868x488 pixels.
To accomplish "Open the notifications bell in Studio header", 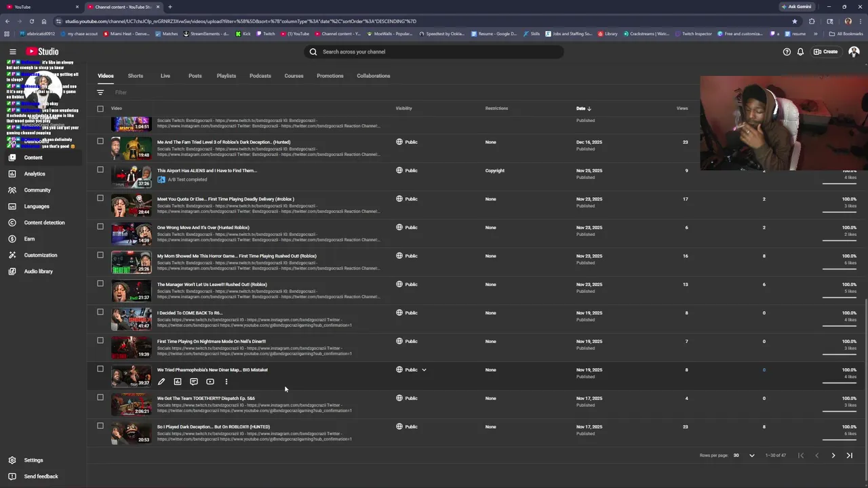I will pyautogui.click(x=800, y=52).
